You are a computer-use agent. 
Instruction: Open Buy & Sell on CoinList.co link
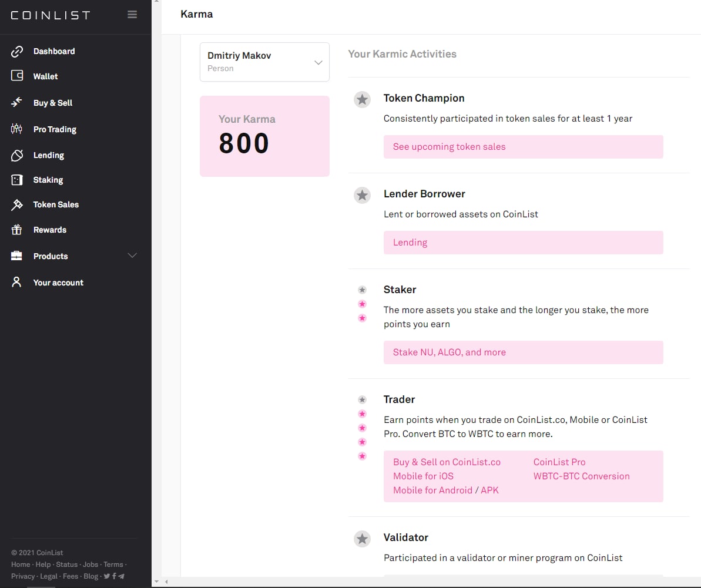(x=447, y=462)
